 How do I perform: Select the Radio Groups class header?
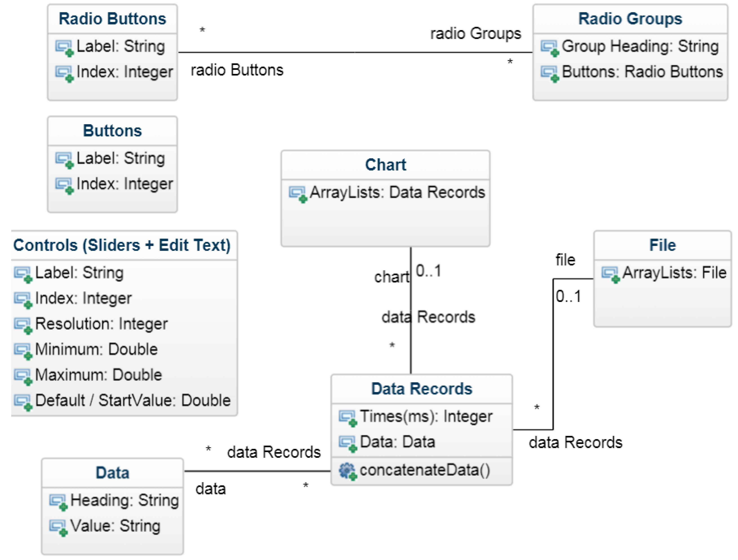point(630,19)
